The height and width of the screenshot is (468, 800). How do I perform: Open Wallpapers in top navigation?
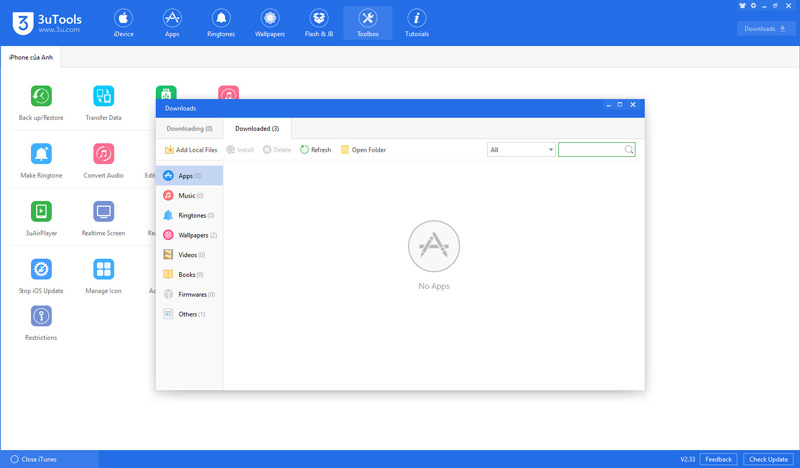(x=270, y=23)
